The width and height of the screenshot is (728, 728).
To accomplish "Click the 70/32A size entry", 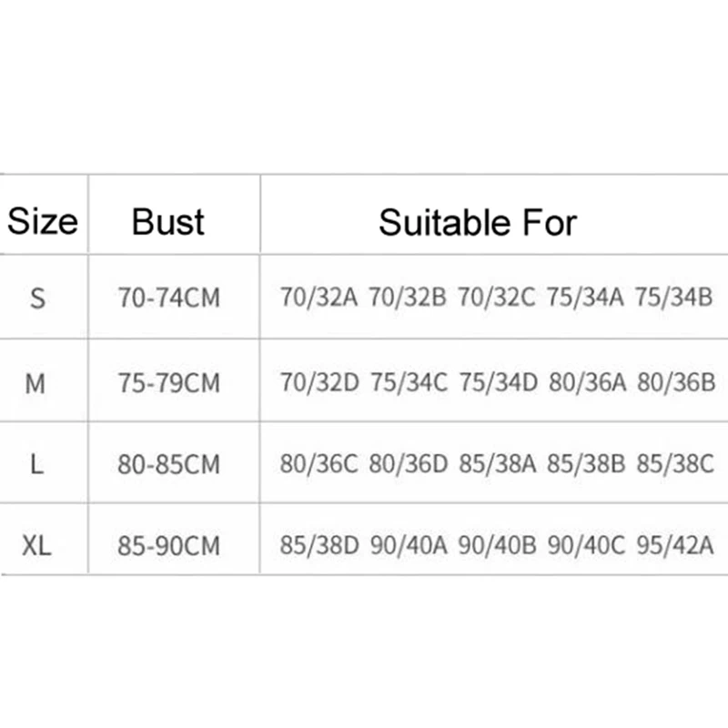I will pyautogui.click(x=319, y=298).
